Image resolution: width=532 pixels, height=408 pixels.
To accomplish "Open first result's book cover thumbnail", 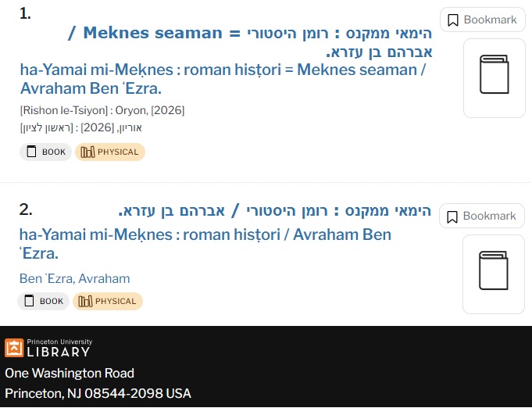I will [495, 78].
